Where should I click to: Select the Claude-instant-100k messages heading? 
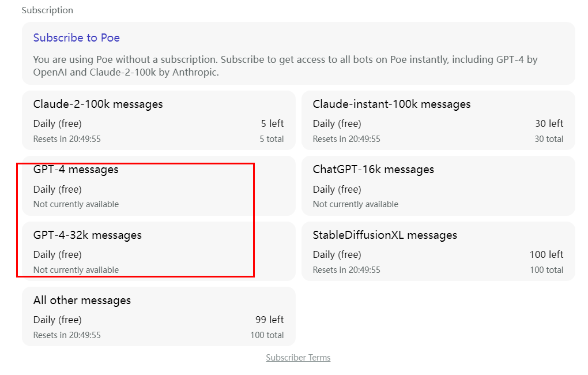391,104
